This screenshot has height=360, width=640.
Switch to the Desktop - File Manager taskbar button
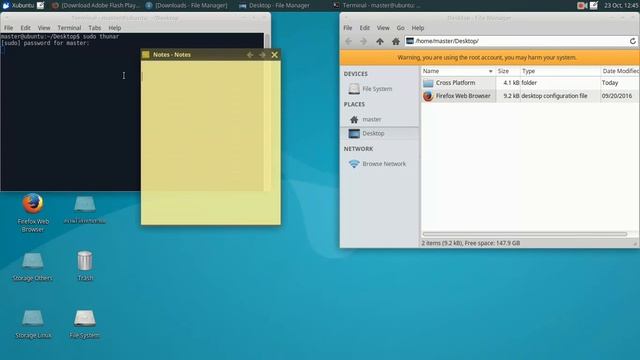click(274, 5)
